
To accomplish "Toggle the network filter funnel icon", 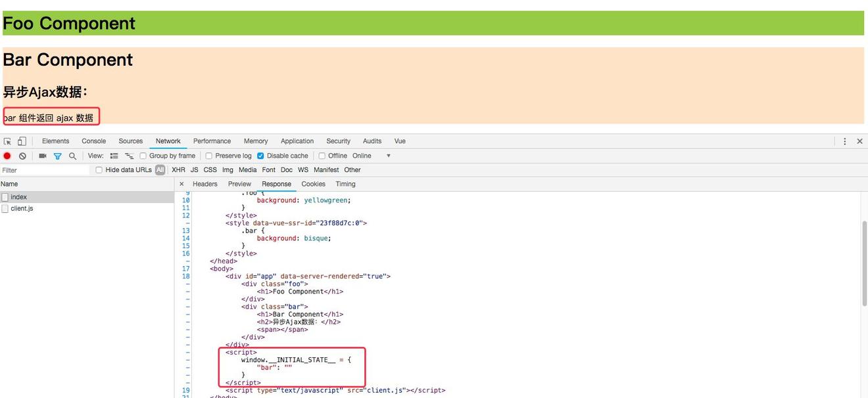I will click(x=57, y=156).
